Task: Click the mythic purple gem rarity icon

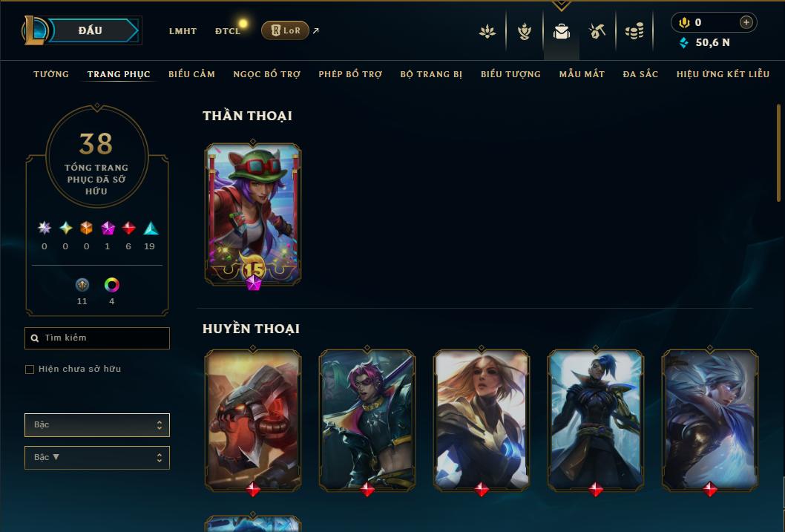Action: coord(108,229)
